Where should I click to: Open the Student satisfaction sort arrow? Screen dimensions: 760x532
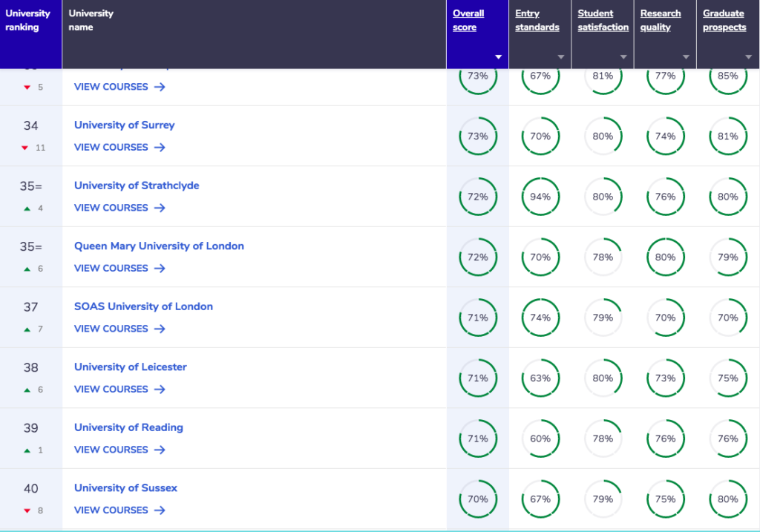(x=623, y=57)
